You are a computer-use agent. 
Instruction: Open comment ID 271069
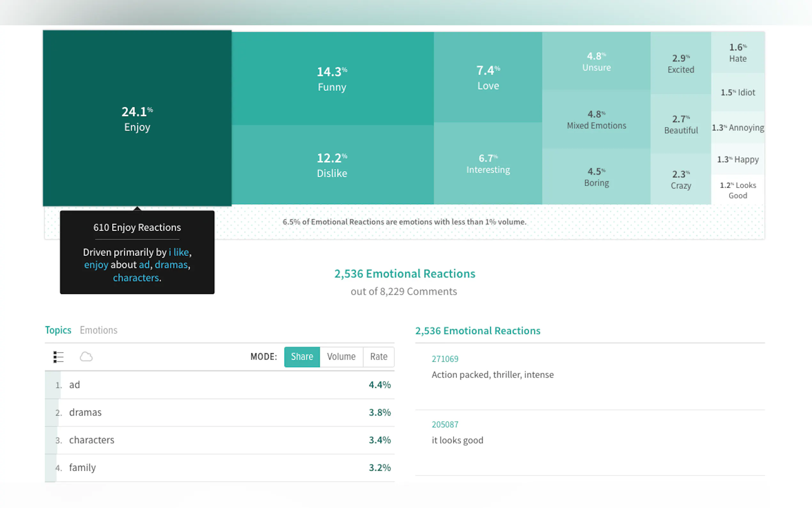[444, 359]
